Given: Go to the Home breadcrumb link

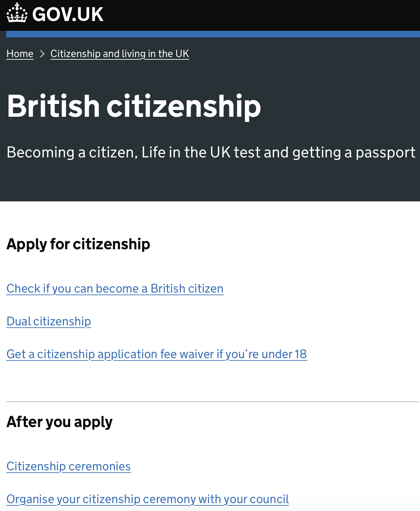Looking at the screenshot, I should click(x=20, y=53).
